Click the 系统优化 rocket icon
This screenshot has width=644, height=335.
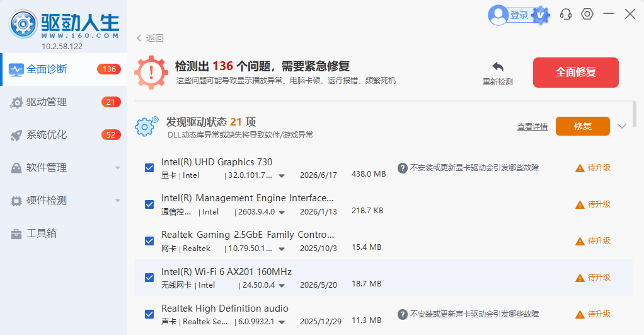(16, 135)
